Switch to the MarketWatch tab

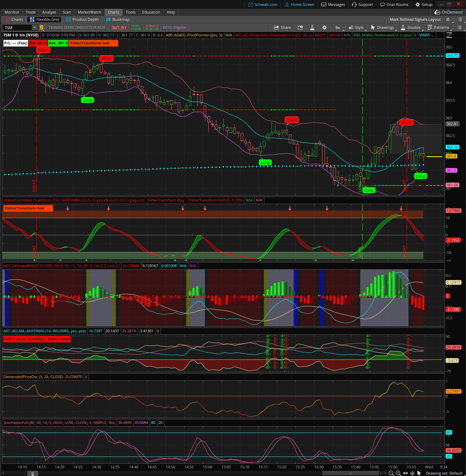click(x=89, y=12)
